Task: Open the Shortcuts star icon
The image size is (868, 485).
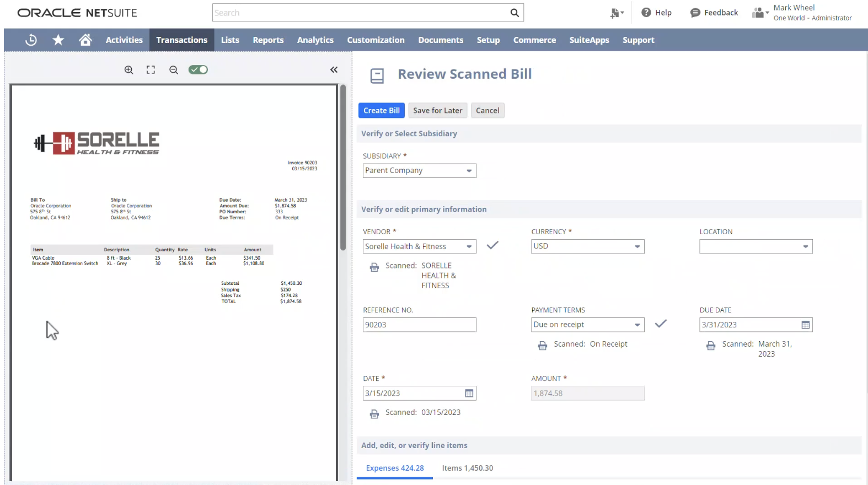Action: (58, 40)
